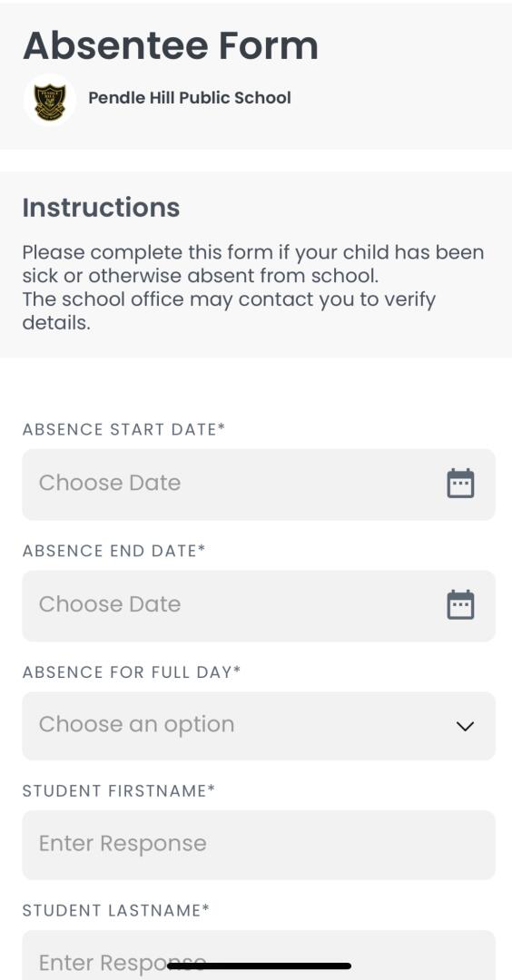Tap the STUDENT FIRSTNAME label

pos(119,790)
